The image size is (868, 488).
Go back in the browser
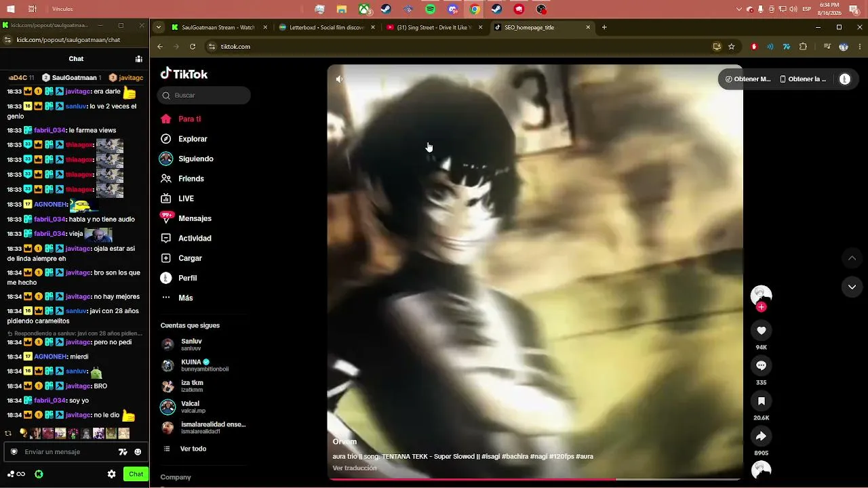click(x=160, y=47)
